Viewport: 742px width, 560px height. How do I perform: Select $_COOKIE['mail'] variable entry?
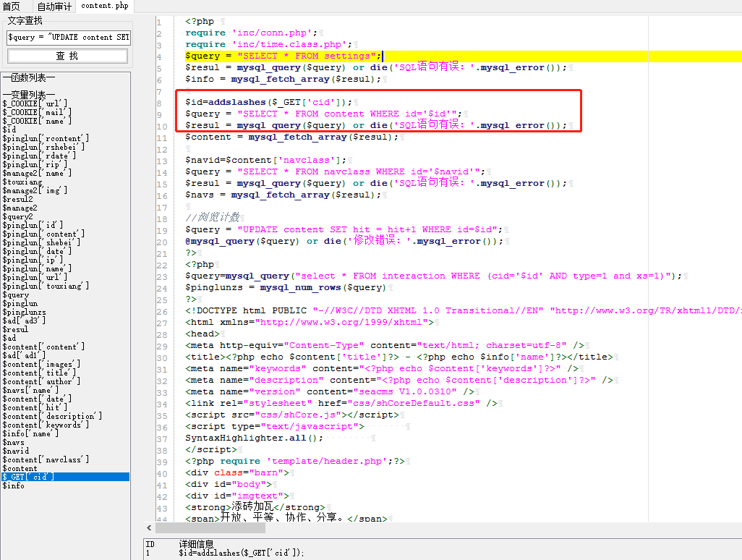click(37, 112)
